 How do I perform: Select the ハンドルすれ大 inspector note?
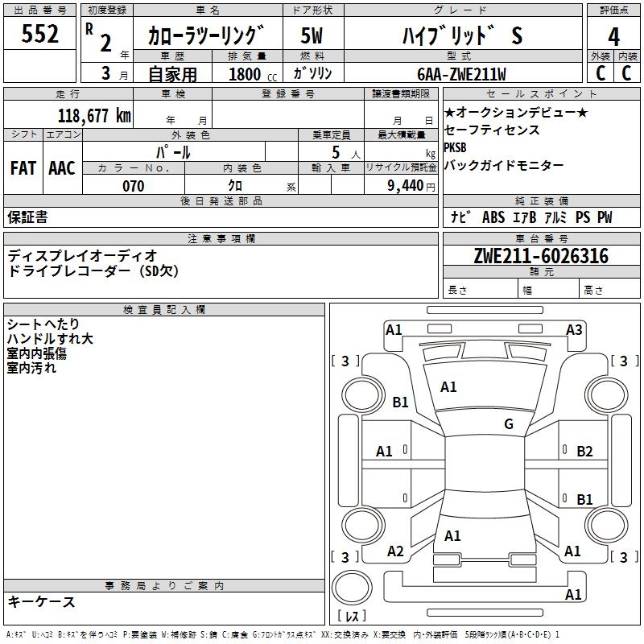pyautogui.click(x=50, y=339)
